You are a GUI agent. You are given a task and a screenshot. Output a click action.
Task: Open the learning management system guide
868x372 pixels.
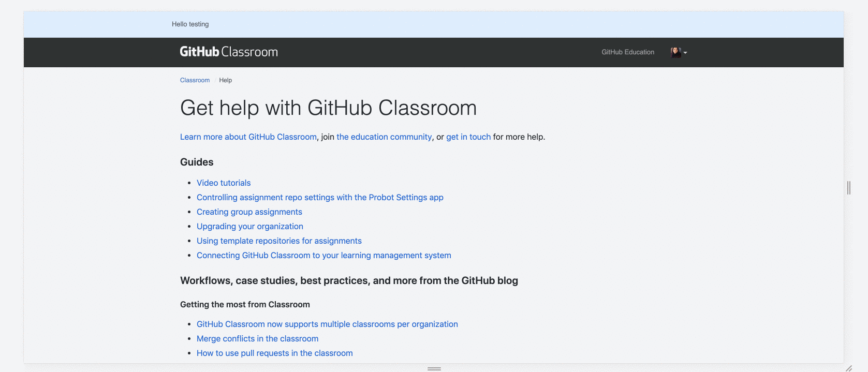(x=324, y=256)
